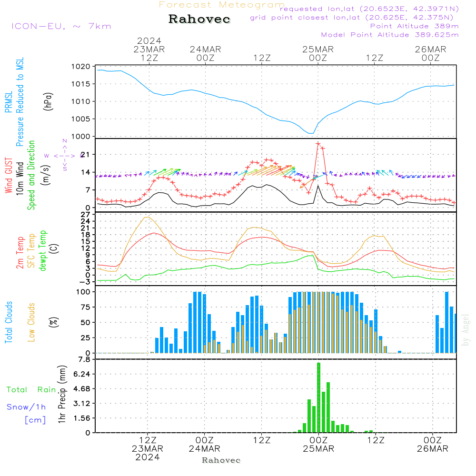Click the '(C)' temperature unit label
This screenshot has height=476, width=476.
click(54, 248)
